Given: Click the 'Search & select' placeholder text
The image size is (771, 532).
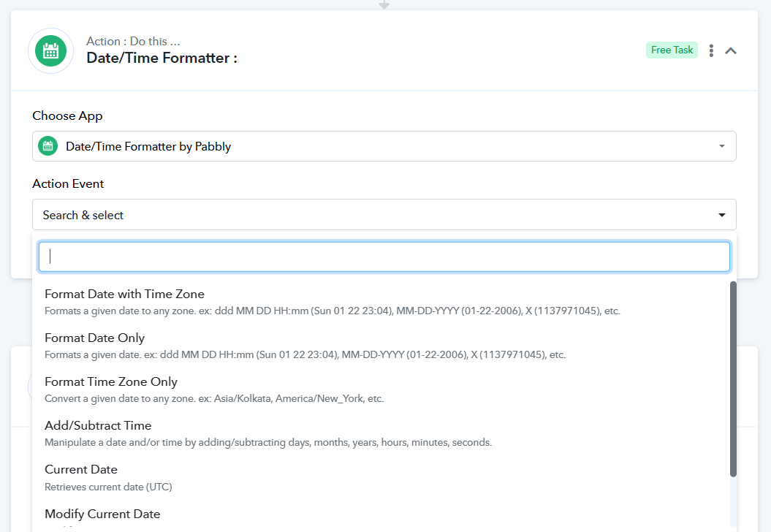Looking at the screenshot, I should coord(83,215).
